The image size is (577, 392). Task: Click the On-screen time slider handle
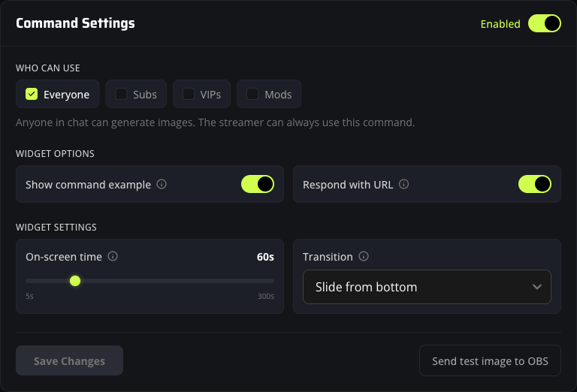(75, 281)
